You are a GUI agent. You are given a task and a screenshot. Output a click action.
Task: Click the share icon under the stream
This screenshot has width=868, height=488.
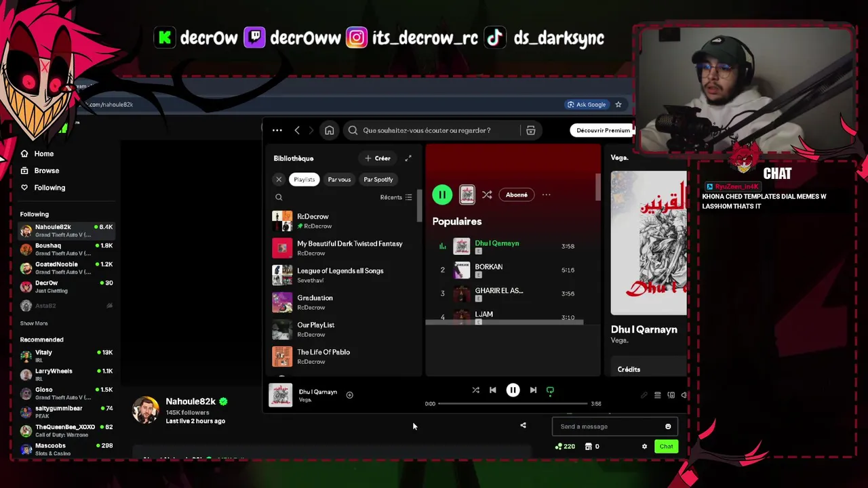[x=523, y=426]
